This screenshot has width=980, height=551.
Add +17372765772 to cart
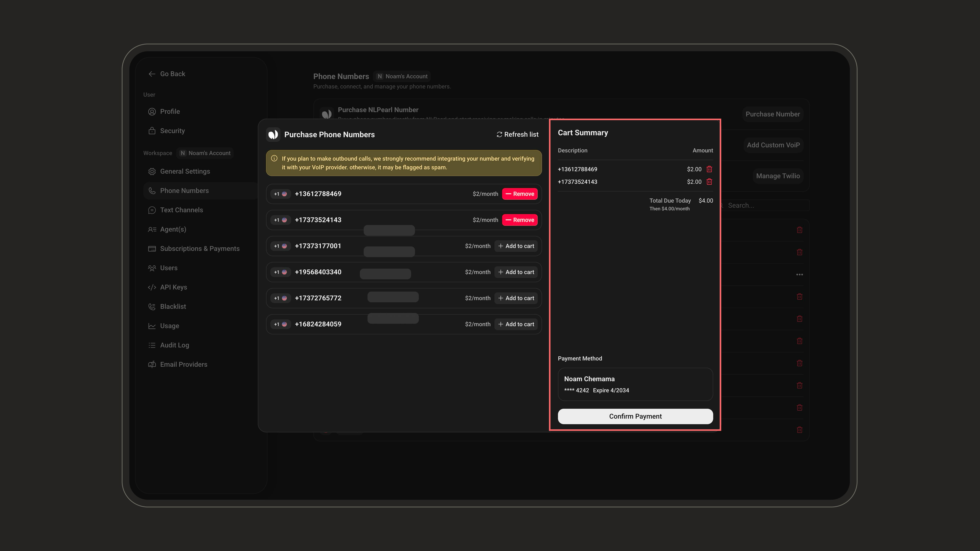pos(516,298)
